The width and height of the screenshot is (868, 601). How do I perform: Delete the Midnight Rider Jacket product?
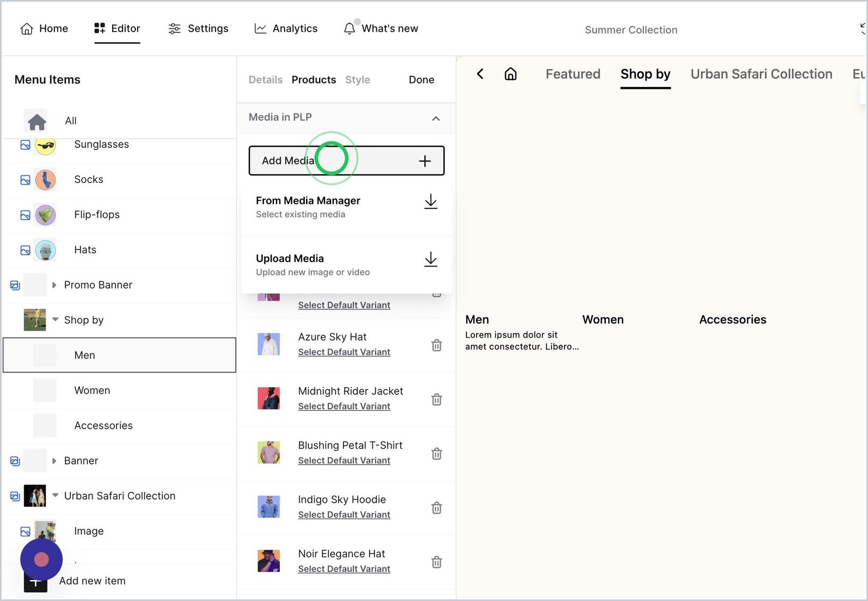tap(437, 400)
